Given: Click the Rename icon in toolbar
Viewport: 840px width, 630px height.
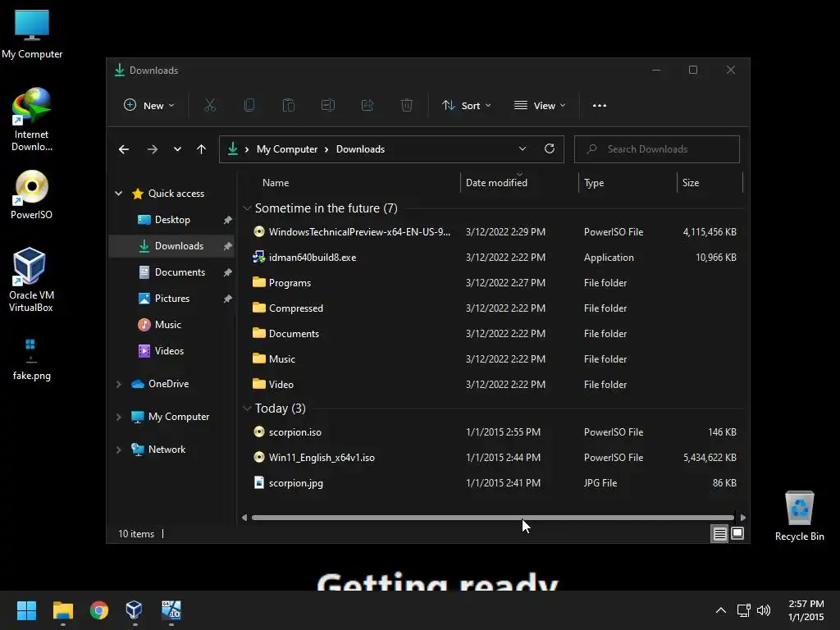Looking at the screenshot, I should [x=328, y=106].
